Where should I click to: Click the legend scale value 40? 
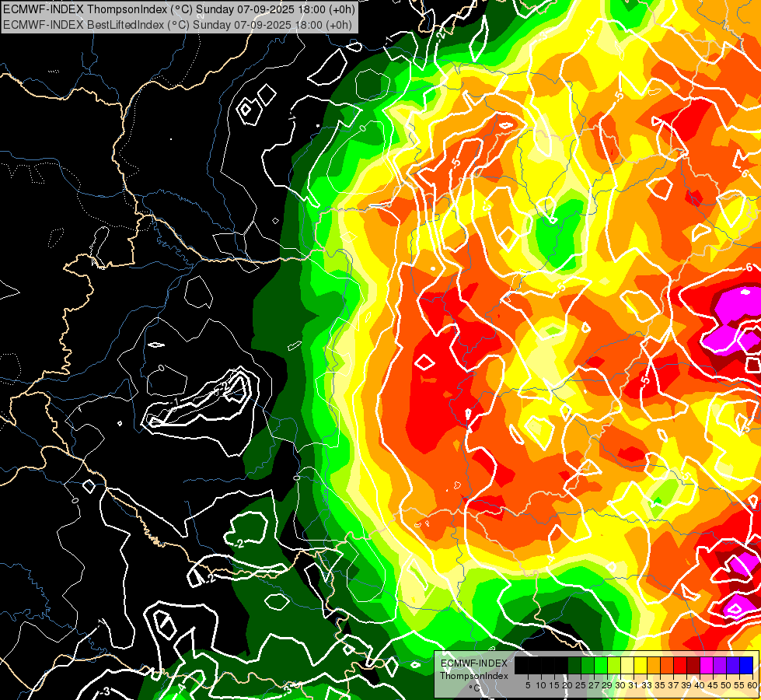(700, 685)
